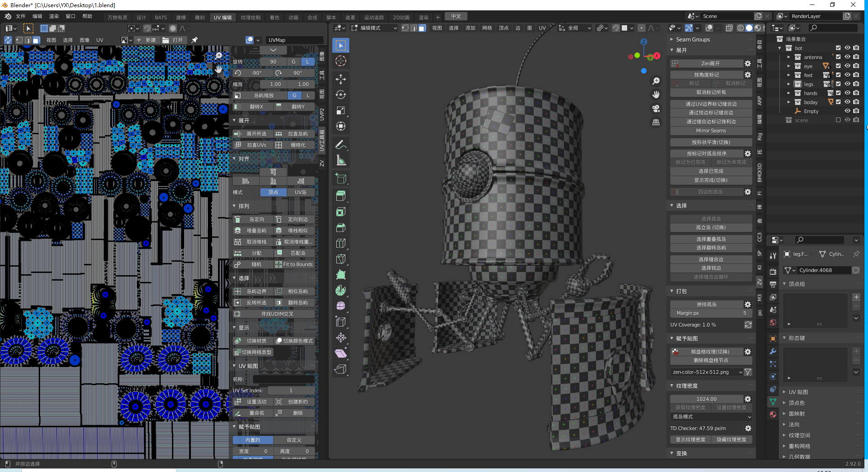Viewport: 868px width, 472px height.
Task: Uncheck the hands collection checkbox
Action: pos(838,93)
